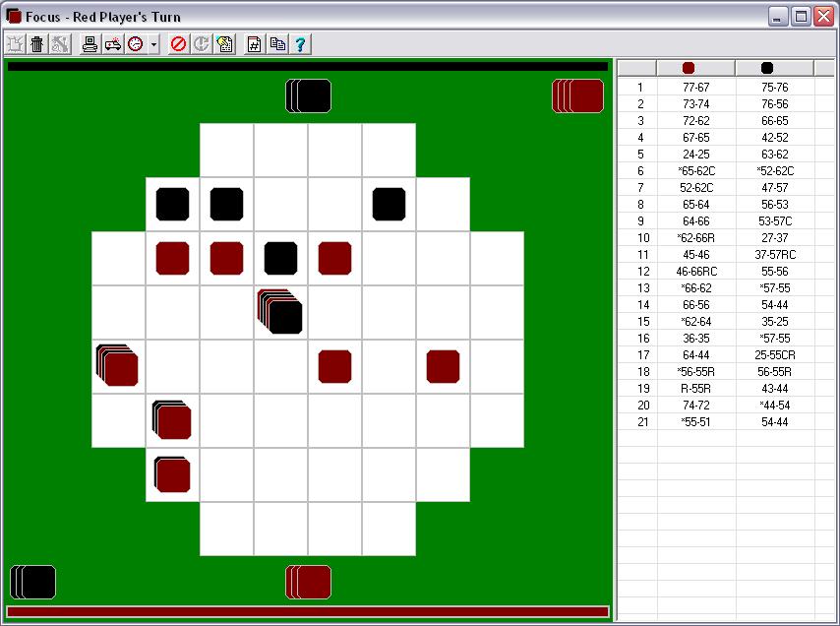
Task: Open the dropdown arrow beside the clock
Action: tap(153, 44)
